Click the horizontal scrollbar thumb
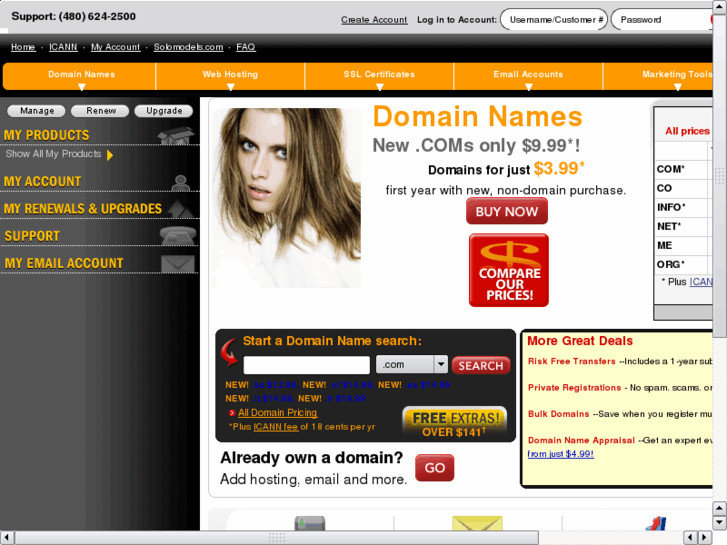The image size is (727, 545). coord(277,537)
